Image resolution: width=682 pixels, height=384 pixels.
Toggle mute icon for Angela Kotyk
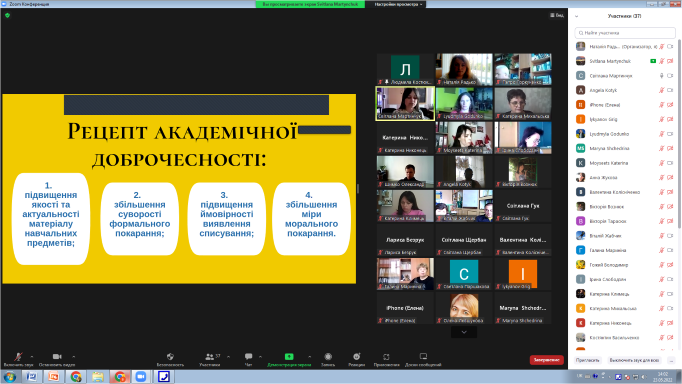662,90
